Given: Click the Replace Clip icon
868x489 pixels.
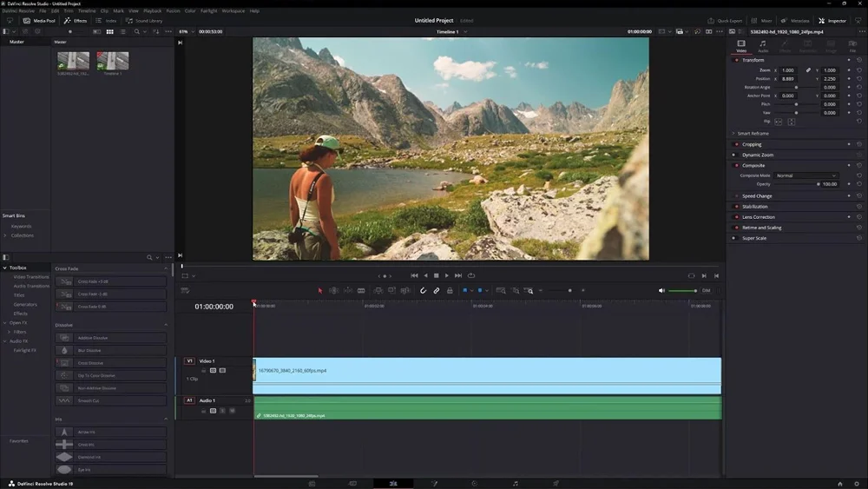Looking at the screenshot, I should (405, 291).
